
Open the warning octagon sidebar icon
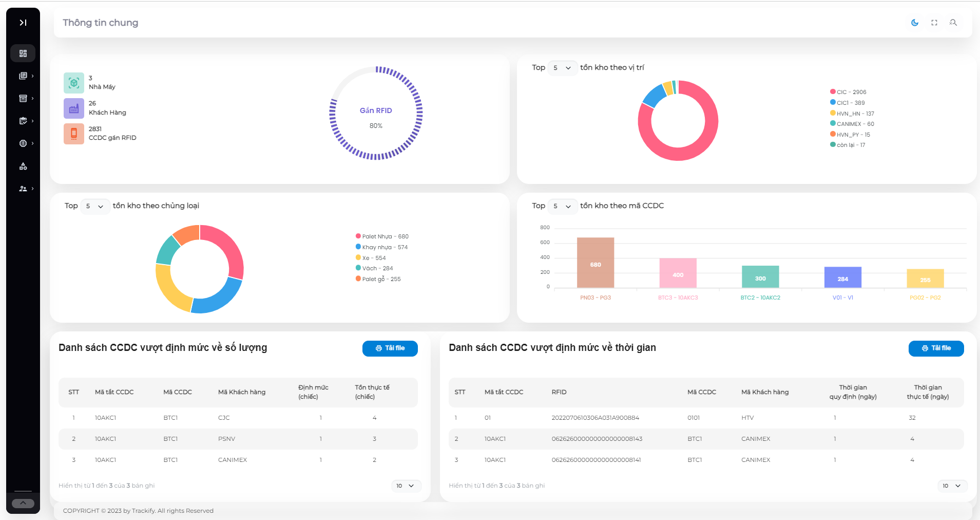[x=23, y=143]
